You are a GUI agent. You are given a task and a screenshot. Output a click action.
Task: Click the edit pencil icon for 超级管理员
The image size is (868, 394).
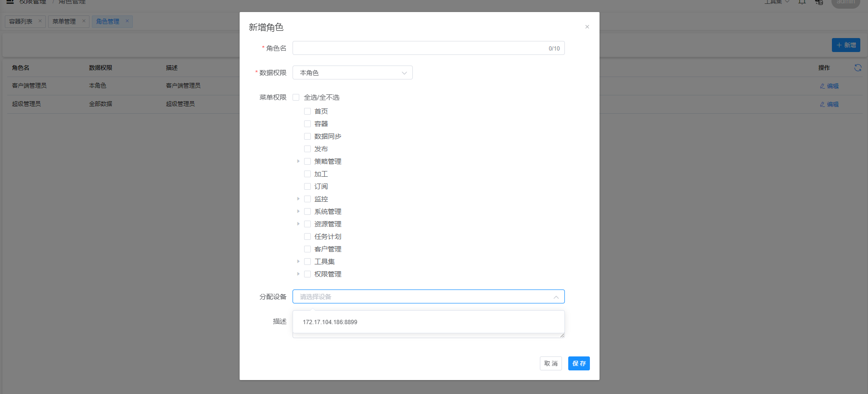pos(822,105)
